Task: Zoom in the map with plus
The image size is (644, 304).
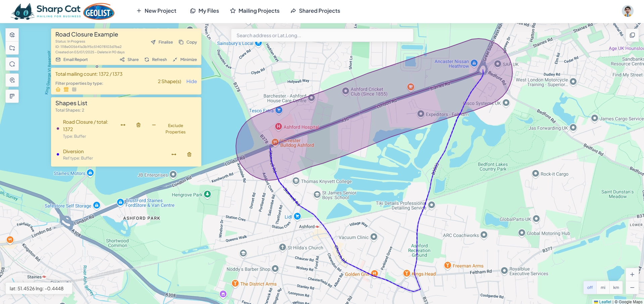Action: coord(632,275)
